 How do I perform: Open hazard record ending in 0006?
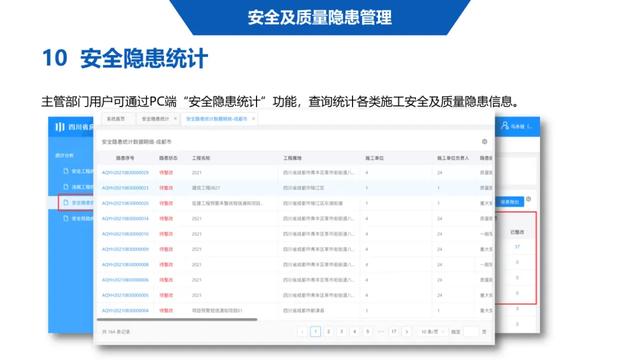click(x=125, y=280)
